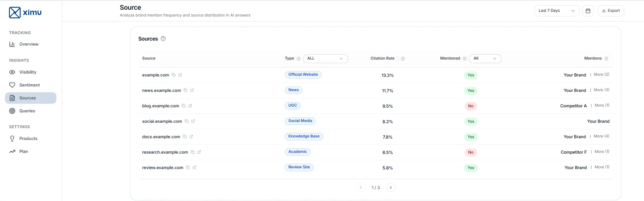Click the help icon beside Sources heading
644x201 pixels.
[x=163, y=39]
